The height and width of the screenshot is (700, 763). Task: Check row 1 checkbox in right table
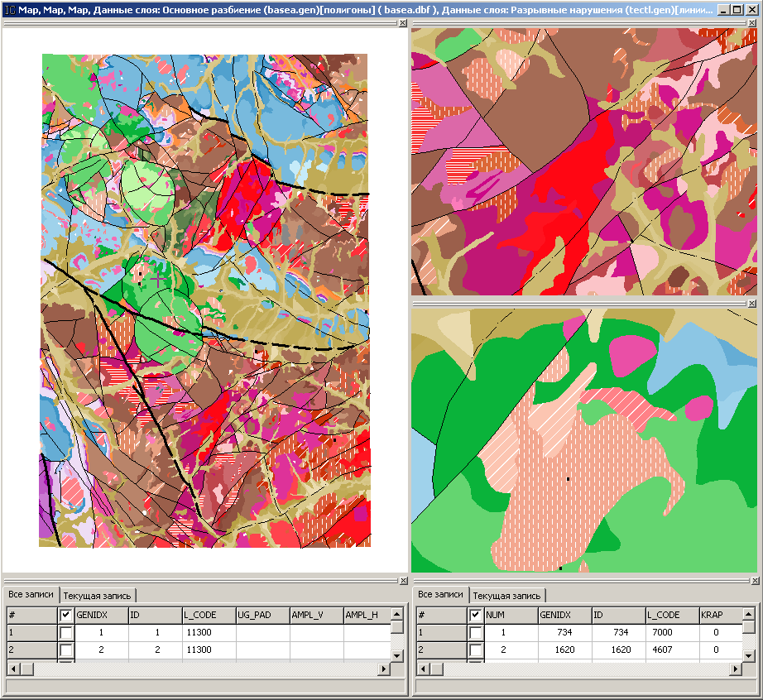pyautogui.click(x=475, y=633)
